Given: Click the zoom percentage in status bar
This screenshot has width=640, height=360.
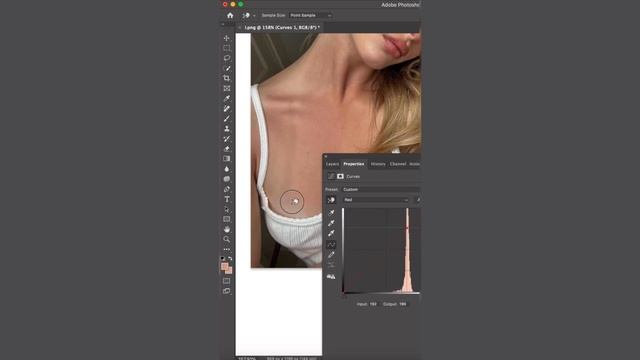Looking at the screenshot, I should (247, 358).
